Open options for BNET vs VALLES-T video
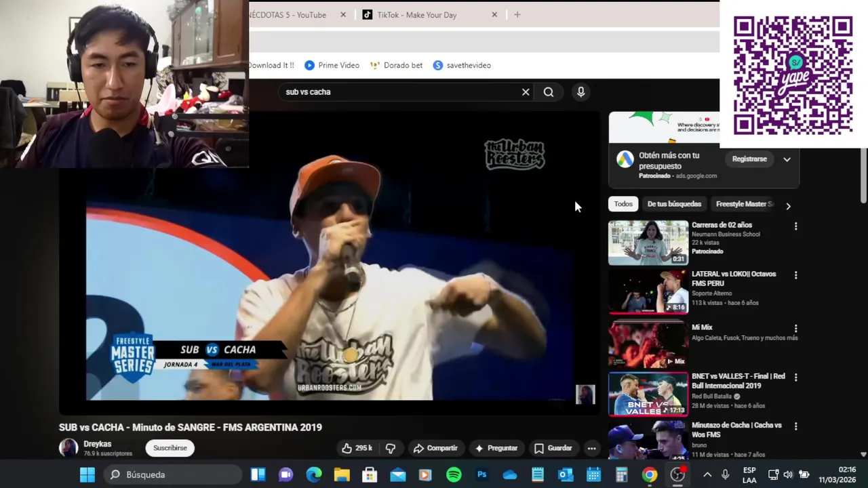 795,378
